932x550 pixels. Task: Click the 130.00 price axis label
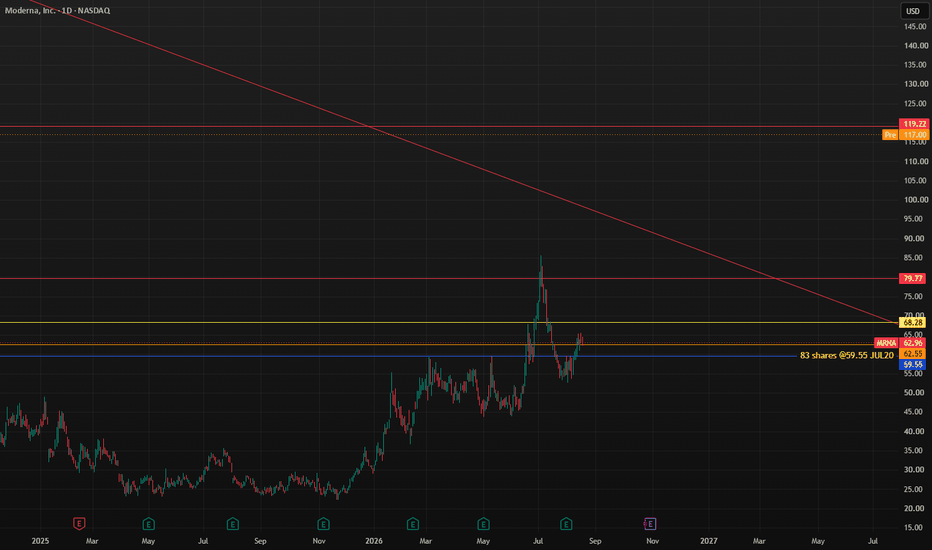click(x=915, y=84)
